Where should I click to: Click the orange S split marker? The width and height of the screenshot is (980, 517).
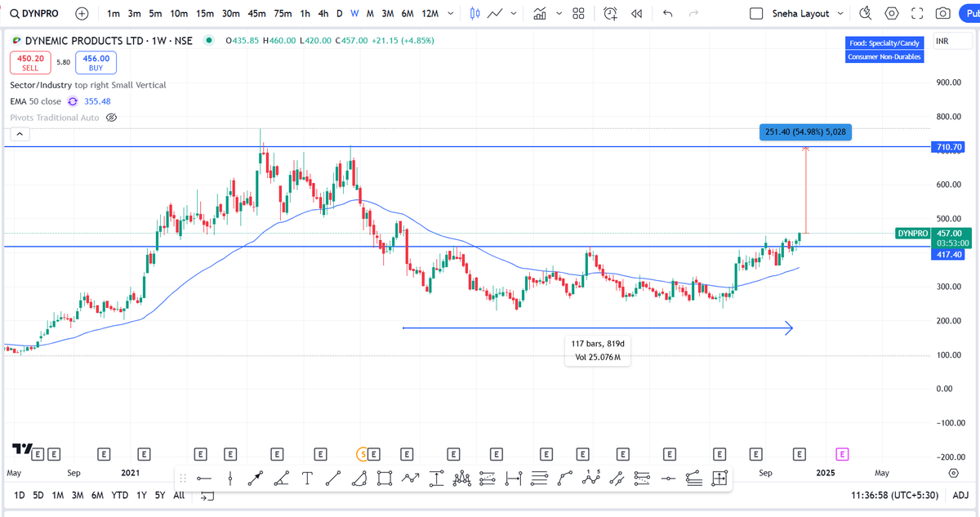363,453
